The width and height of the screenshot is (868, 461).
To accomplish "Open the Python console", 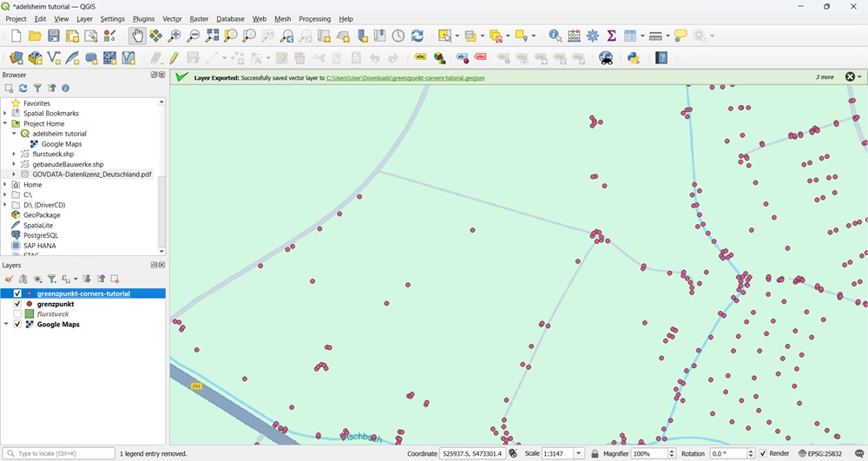I will coord(634,58).
